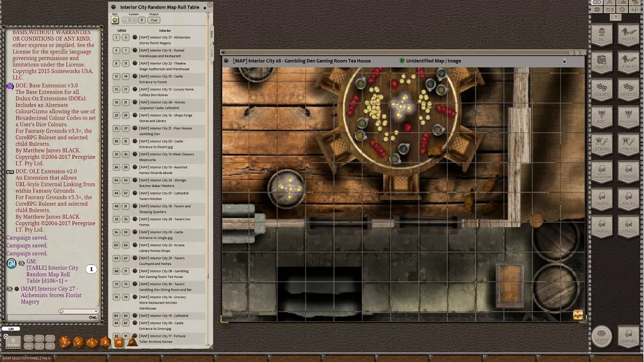Toggle the +5 modifier button

[x=50, y=339]
